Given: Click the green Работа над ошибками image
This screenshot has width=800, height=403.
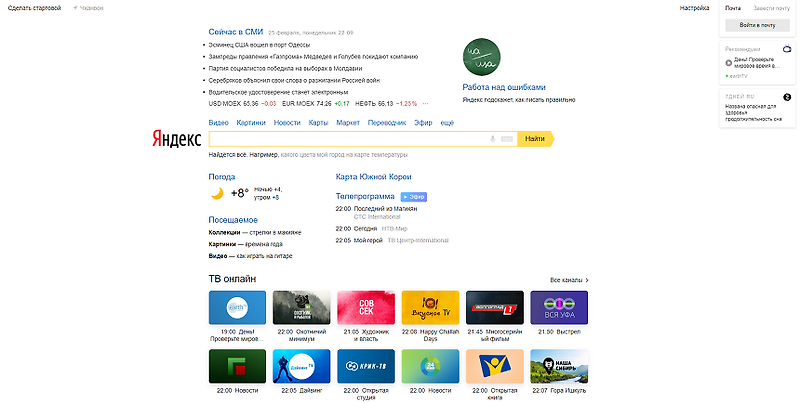Looking at the screenshot, I should coord(481,57).
